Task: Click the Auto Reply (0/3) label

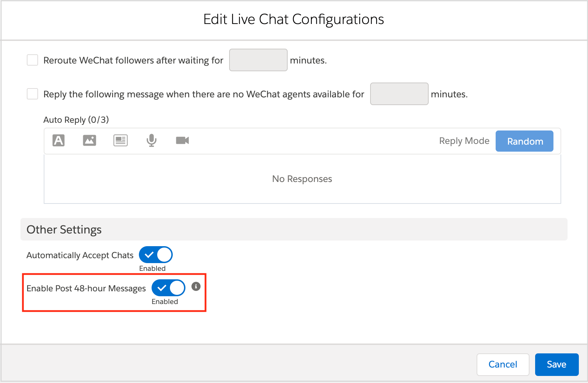Action: point(76,120)
